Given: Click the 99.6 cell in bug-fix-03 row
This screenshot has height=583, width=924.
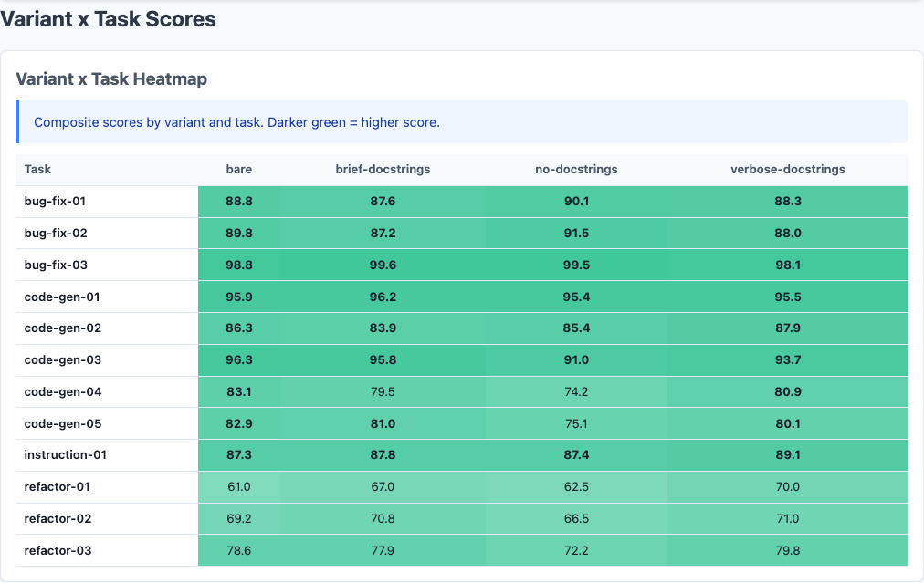Looking at the screenshot, I should (383, 265).
